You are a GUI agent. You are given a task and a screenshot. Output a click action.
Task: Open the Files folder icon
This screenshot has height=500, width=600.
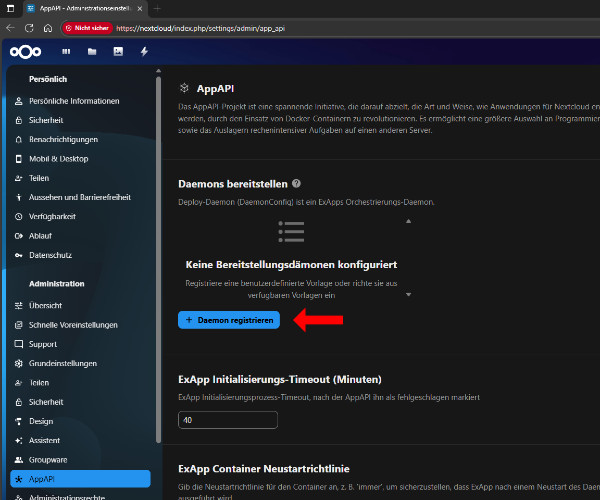pyautogui.click(x=92, y=51)
